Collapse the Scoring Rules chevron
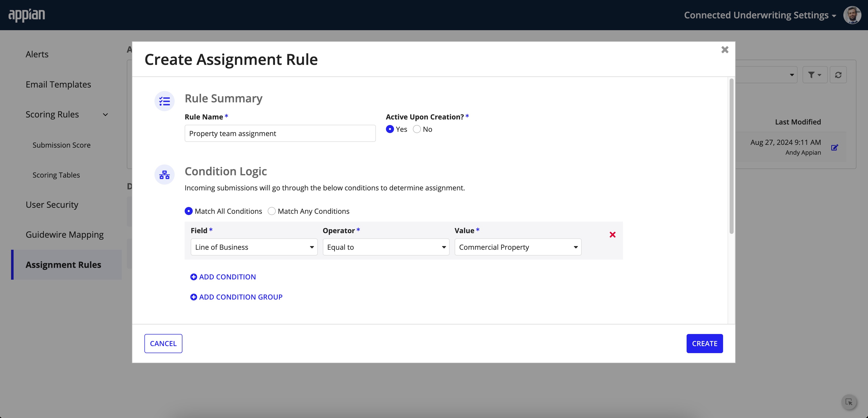868x418 pixels. [105, 115]
